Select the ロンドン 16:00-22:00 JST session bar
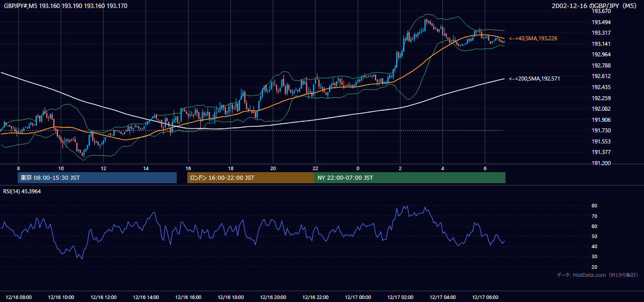Screen dimensions: 644x302 (x=250, y=178)
